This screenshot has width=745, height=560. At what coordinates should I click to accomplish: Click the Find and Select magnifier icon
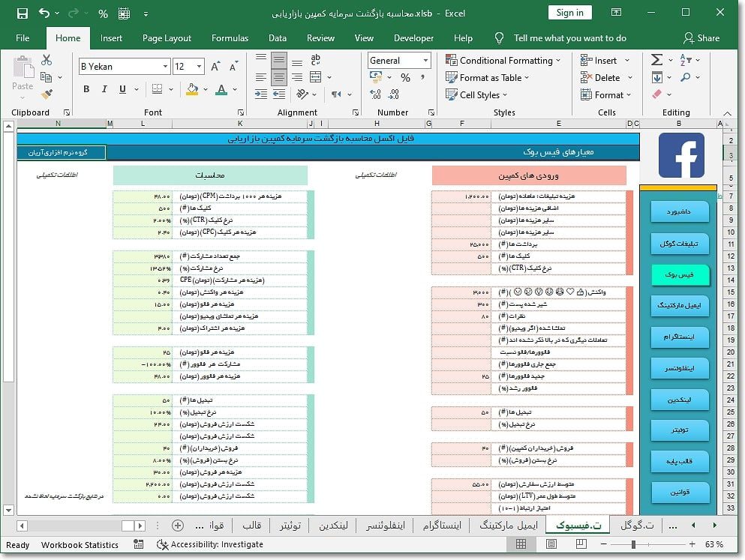click(685, 77)
